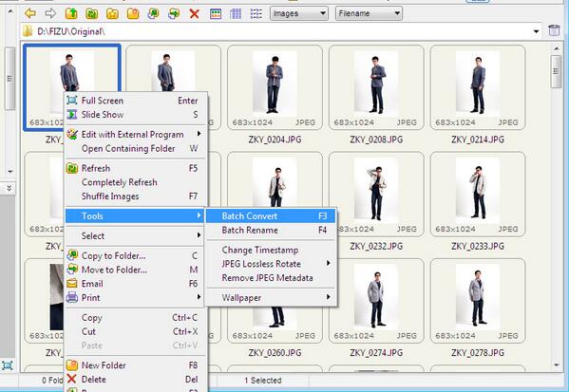Choose Full Screen from context menu

click(136, 101)
